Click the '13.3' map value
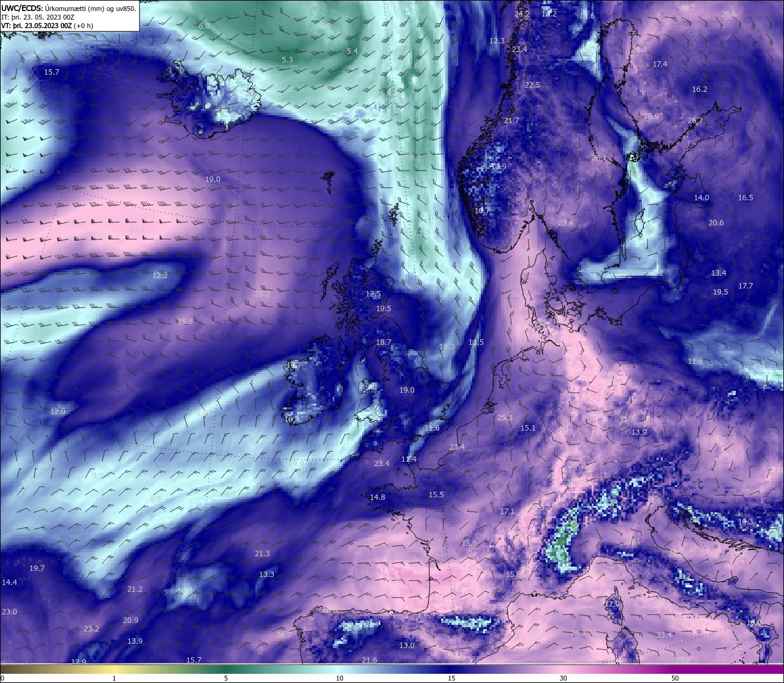784x683 pixels. coord(266,575)
